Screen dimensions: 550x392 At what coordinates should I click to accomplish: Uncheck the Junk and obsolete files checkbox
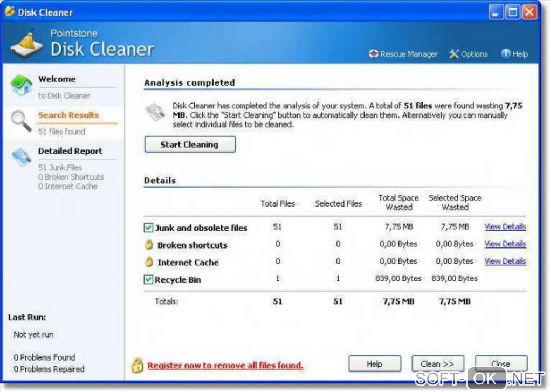148,228
